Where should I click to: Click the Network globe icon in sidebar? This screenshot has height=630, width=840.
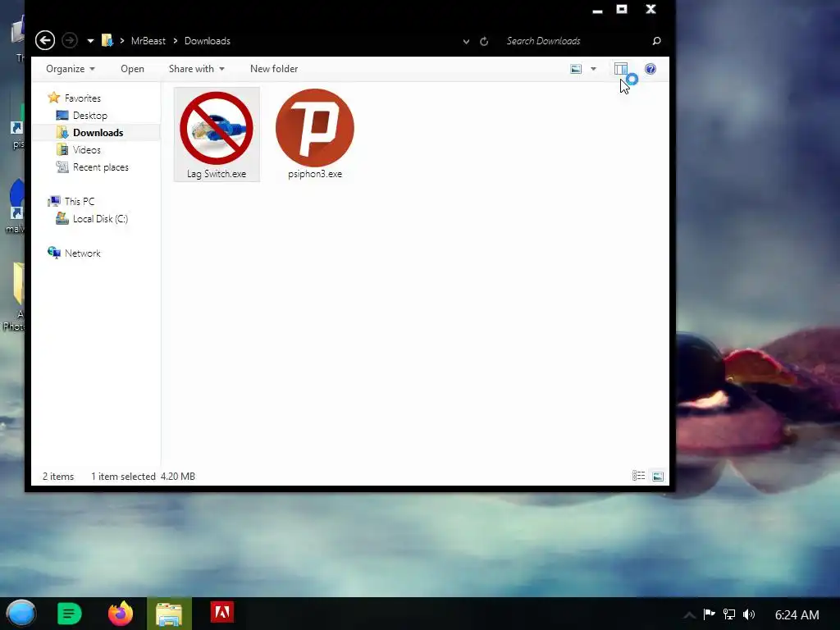click(x=54, y=253)
